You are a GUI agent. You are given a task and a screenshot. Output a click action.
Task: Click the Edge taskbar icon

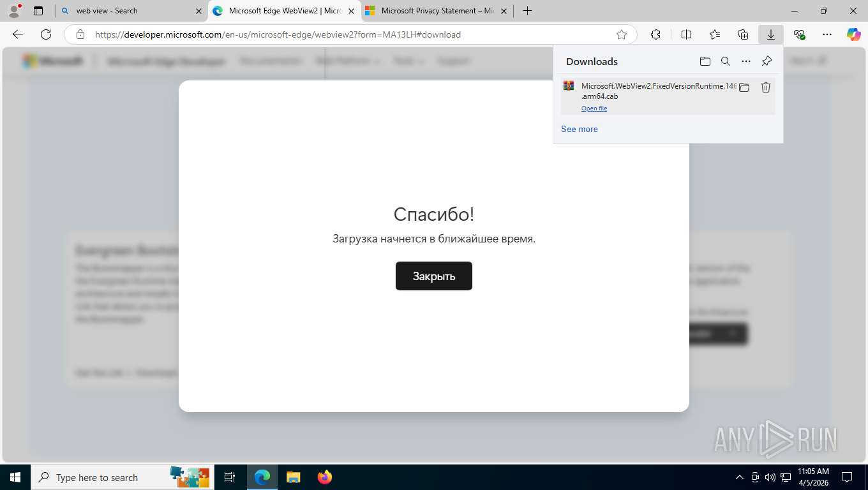click(262, 477)
